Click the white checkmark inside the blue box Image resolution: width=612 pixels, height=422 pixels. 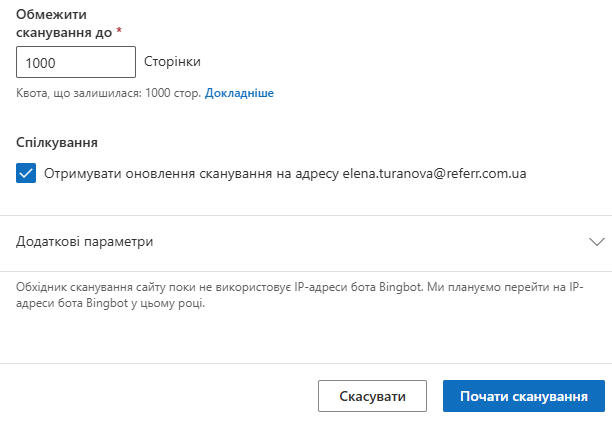(x=26, y=173)
